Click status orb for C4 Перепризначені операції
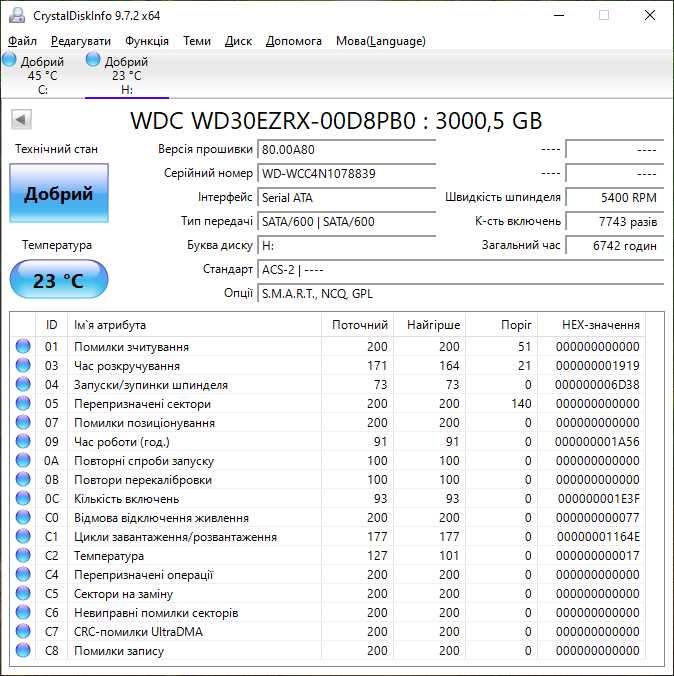This screenshot has width=674, height=676. [23, 574]
